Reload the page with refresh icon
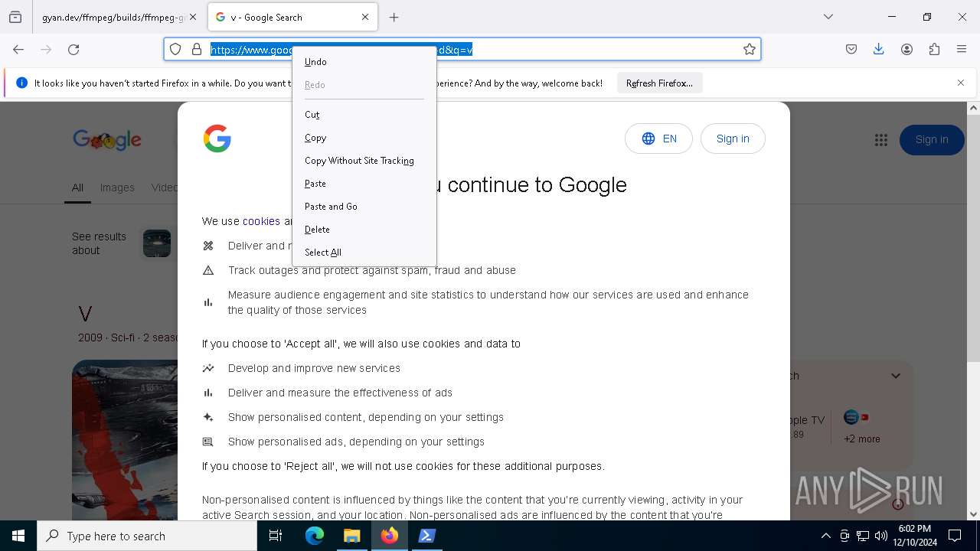980x551 pixels. (73, 50)
